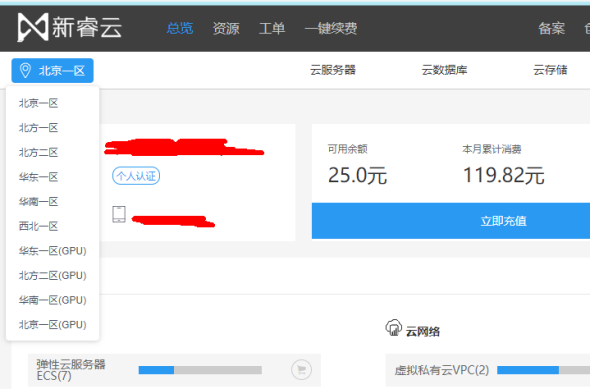Open 虚拟私有云VPC(2) entry

pos(442,370)
